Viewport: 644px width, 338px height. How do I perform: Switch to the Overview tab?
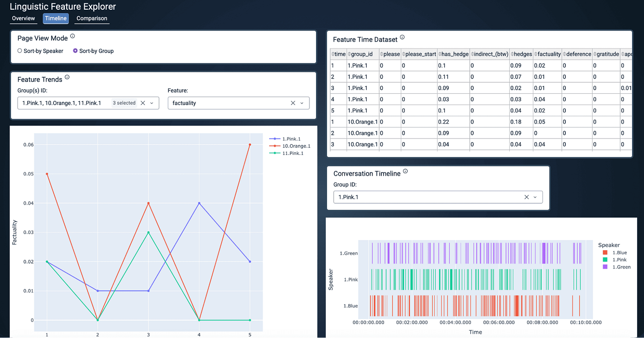[23, 18]
